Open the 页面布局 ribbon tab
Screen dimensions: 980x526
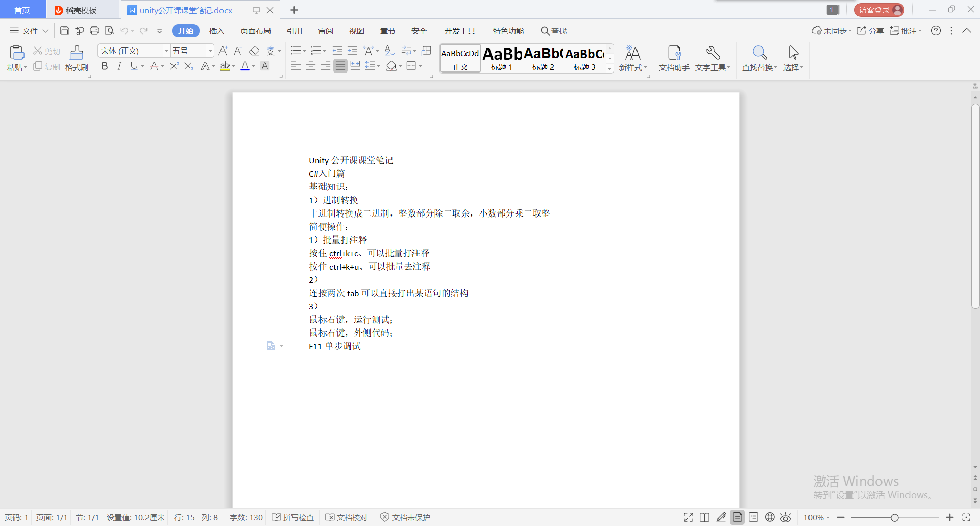click(x=255, y=31)
